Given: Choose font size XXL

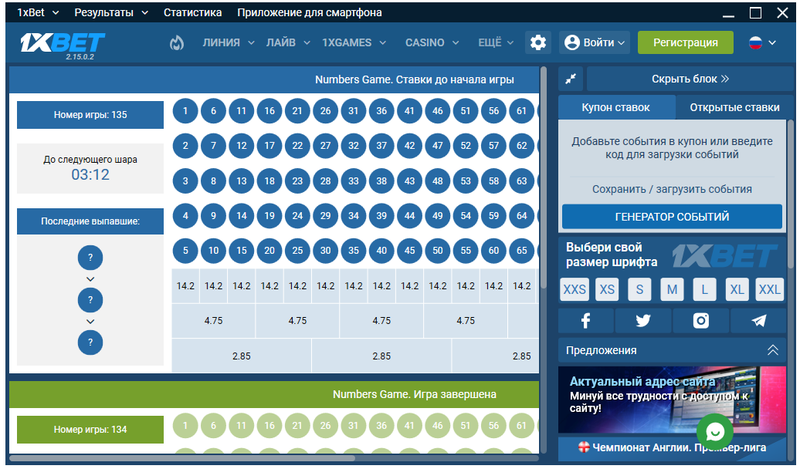Looking at the screenshot, I should coord(769,290).
